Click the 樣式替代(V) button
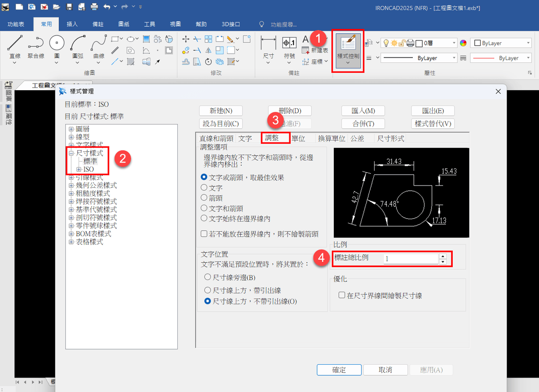Screen dimensions: 539x392 [x=433, y=123]
